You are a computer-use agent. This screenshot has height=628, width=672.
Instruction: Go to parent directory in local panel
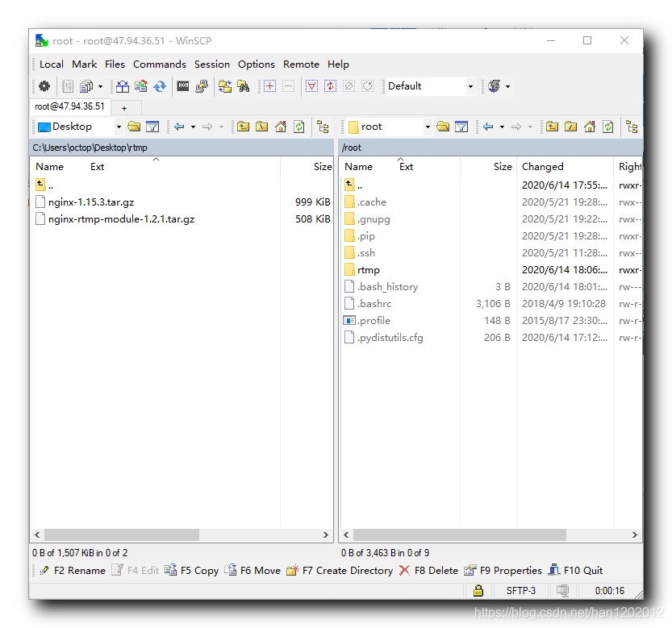243,127
